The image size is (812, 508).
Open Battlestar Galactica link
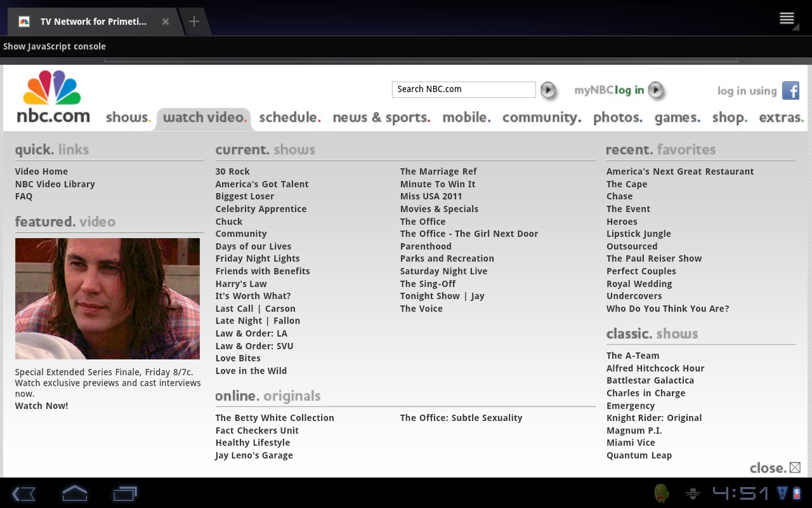(650, 380)
